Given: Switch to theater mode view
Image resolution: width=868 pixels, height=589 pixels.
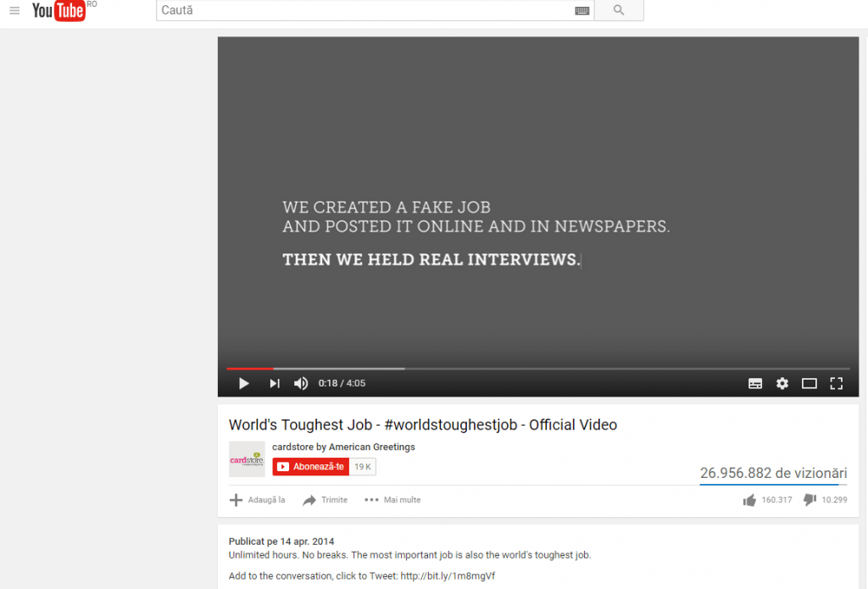Looking at the screenshot, I should (810, 383).
